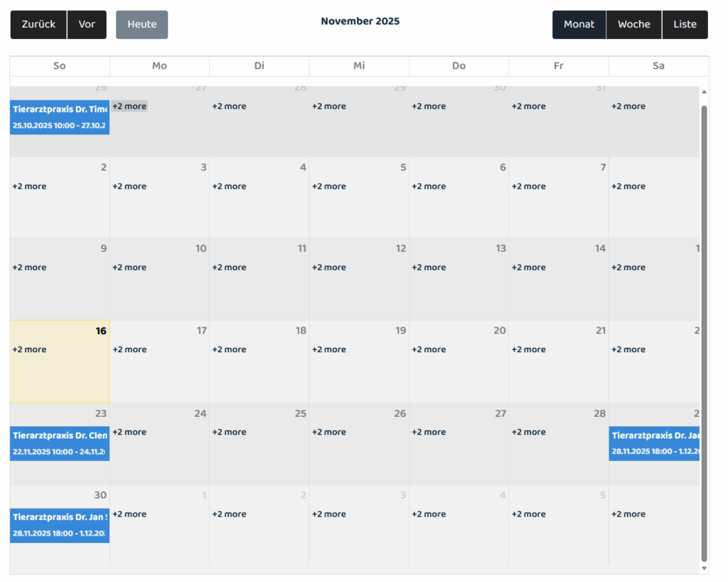The height and width of the screenshot is (582, 728).
Task: Expand '+2 more' on Monday 27 October
Action: [x=129, y=106]
